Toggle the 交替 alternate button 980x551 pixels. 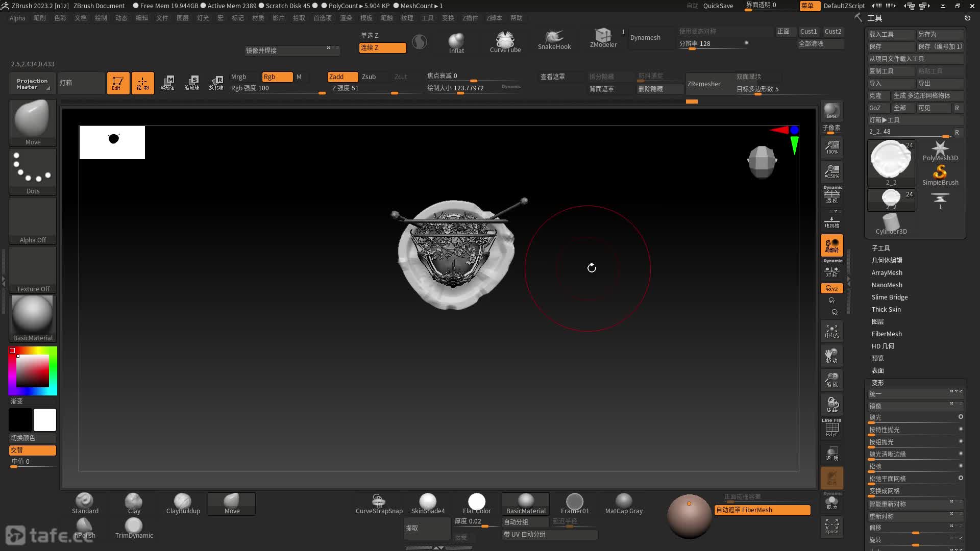33,450
